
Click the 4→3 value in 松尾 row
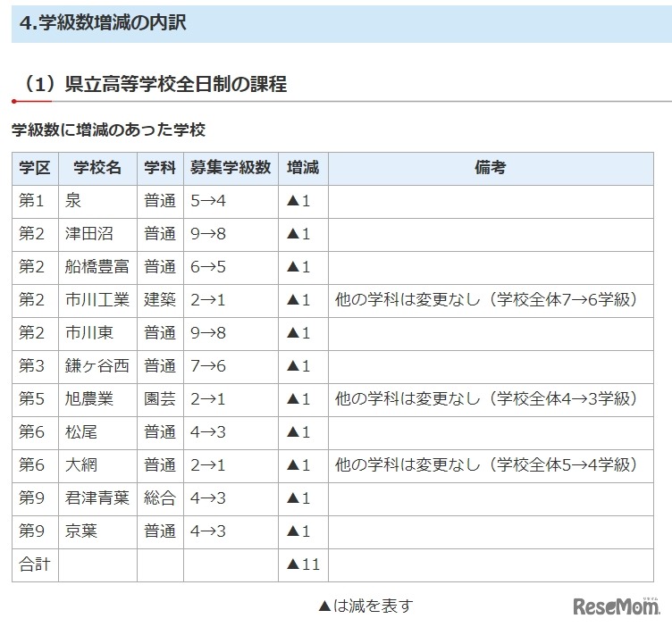click(208, 431)
